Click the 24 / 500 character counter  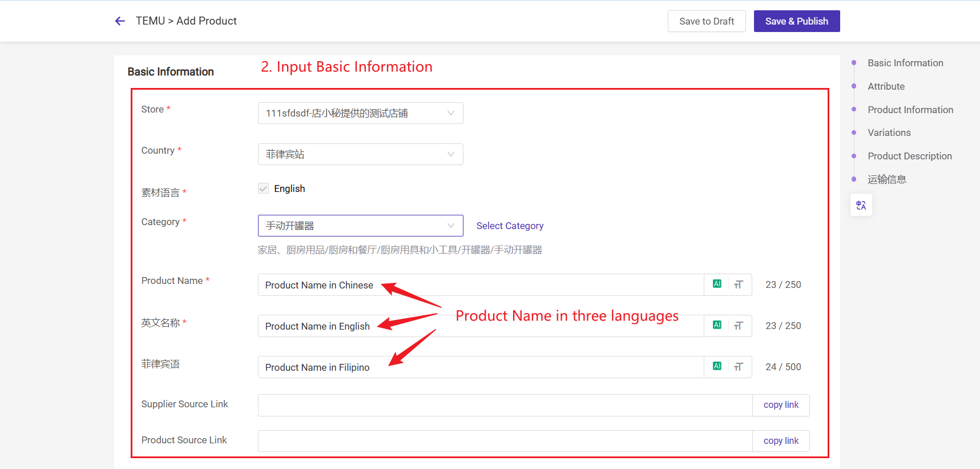click(x=783, y=367)
